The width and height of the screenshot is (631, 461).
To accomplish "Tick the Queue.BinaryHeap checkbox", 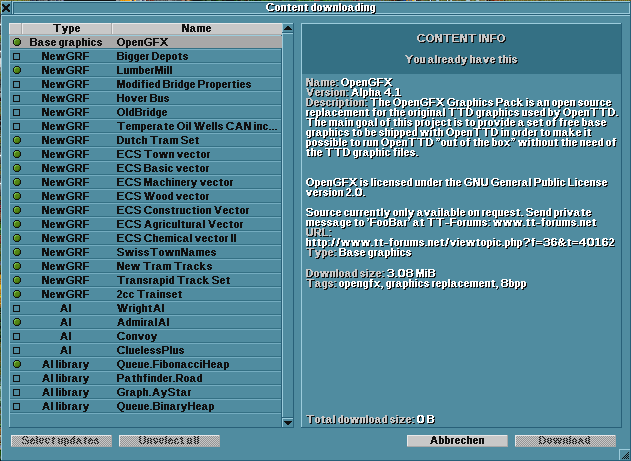I will pyautogui.click(x=16, y=407).
